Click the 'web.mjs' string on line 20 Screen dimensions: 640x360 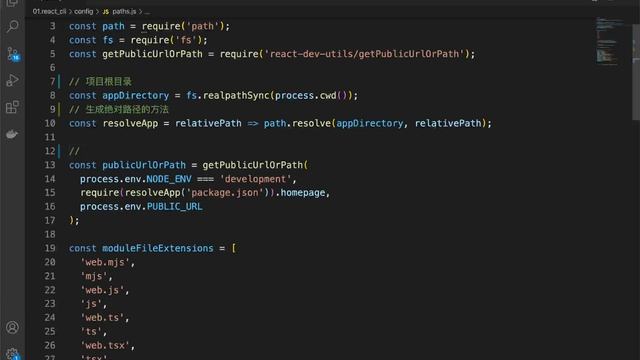105,262
